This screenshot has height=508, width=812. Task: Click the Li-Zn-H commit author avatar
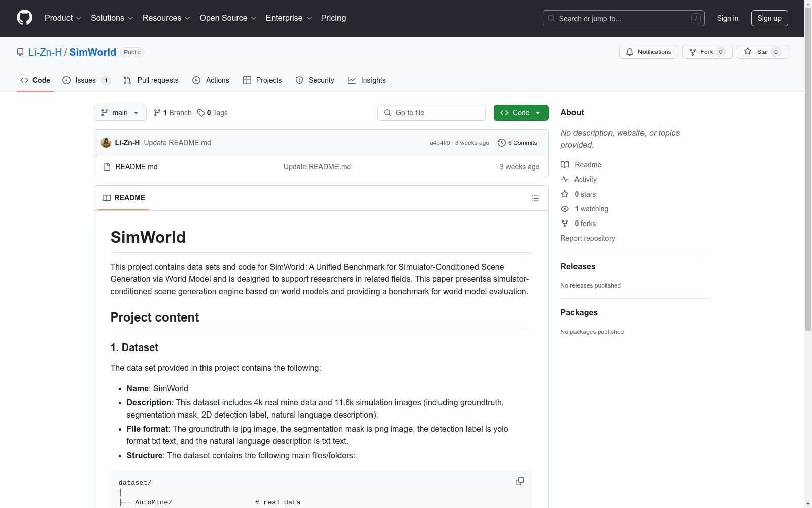[x=106, y=143]
